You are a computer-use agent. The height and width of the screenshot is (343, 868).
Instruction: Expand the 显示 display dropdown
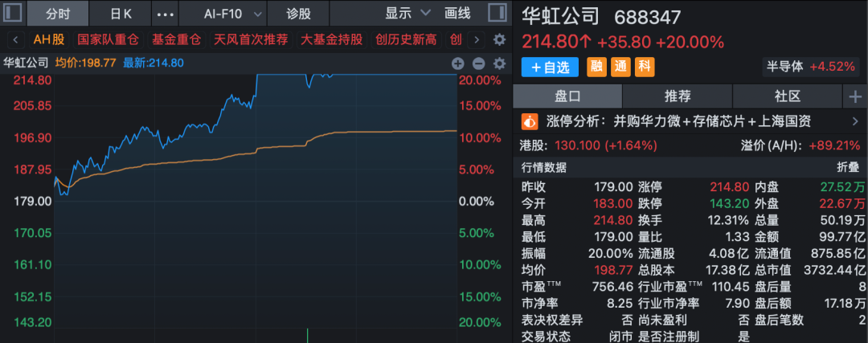tap(408, 14)
